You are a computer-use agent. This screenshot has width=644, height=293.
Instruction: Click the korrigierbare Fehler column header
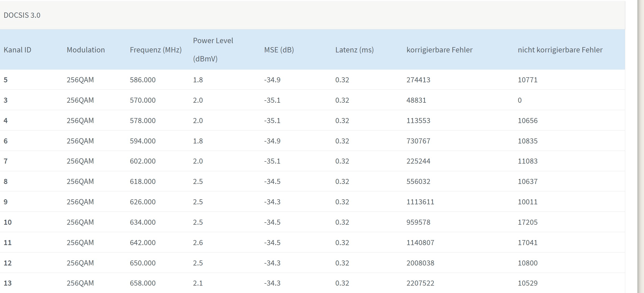click(439, 50)
